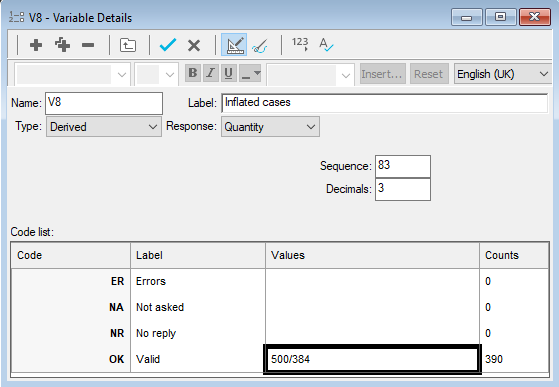The height and width of the screenshot is (387, 559).
Task: Toggle the design mode ruler-pencil icon
Action: 234,45
